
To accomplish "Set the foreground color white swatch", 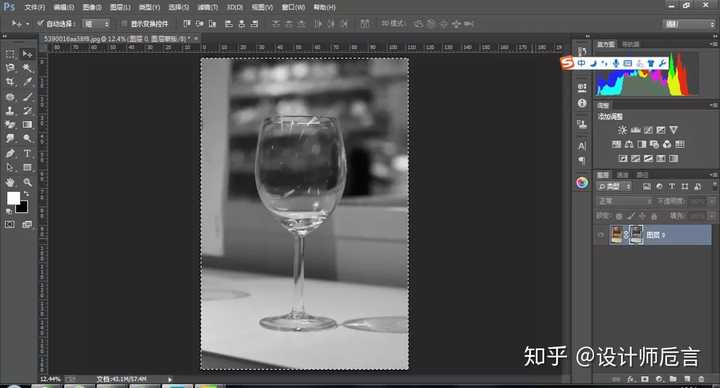I will [12, 197].
